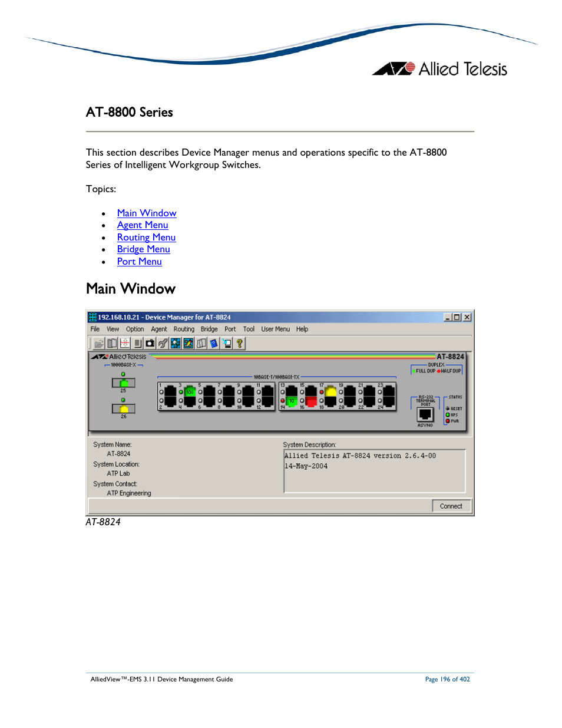Select port 7 on the switch panel
Image resolution: width=562 pixels, height=728 pixels.
[229, 391]
